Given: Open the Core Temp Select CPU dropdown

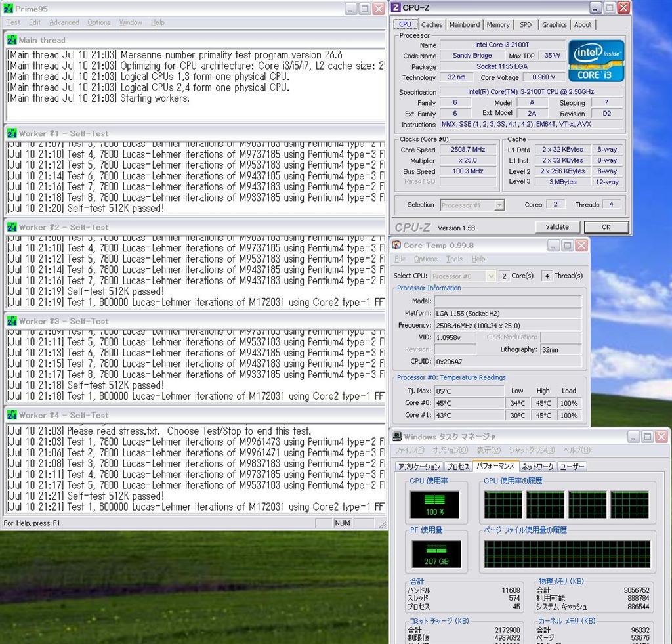Looking at the screenshot, I should tap(490, 276).
